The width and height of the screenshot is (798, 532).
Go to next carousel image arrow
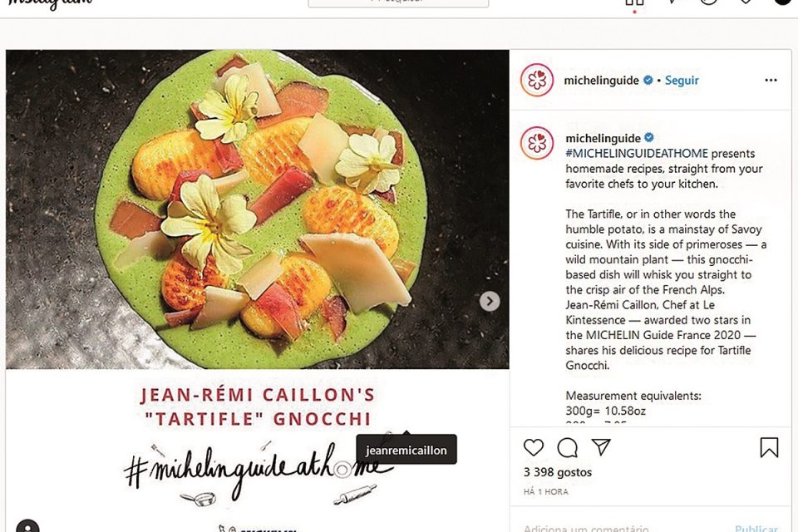point(490,301)
